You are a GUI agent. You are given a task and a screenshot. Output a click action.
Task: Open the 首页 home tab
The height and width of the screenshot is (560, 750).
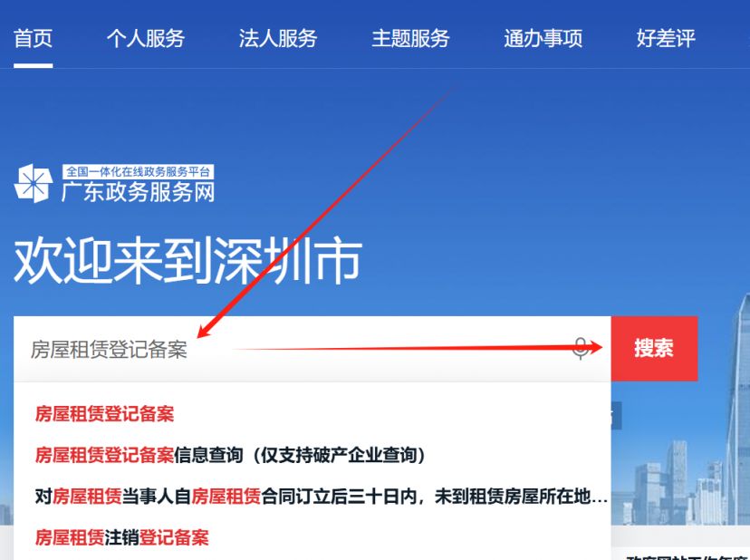pos(33,38)
